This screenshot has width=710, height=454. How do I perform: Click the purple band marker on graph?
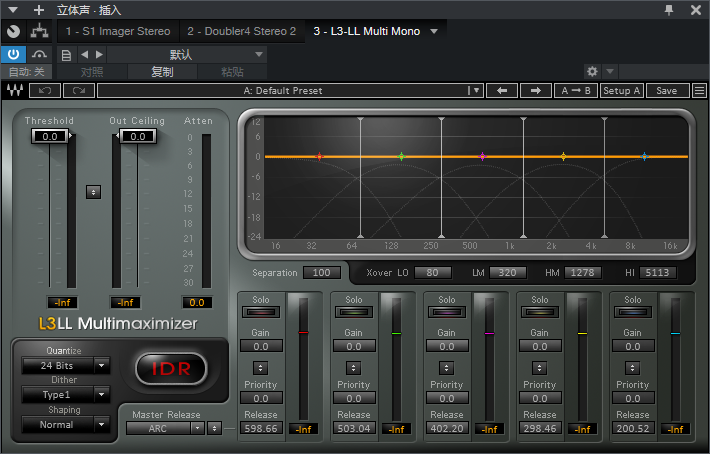pyautogui.click(x=482, y=157)
